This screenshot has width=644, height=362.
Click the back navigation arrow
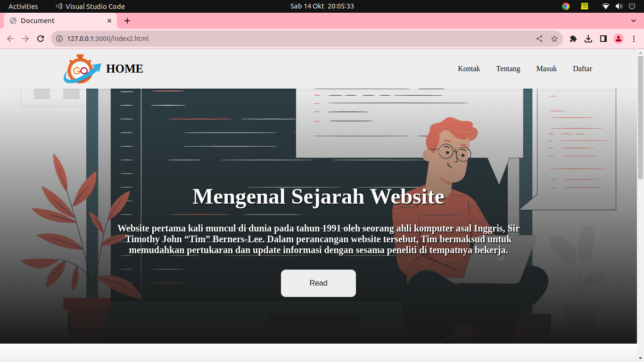(x=10, y=39)
